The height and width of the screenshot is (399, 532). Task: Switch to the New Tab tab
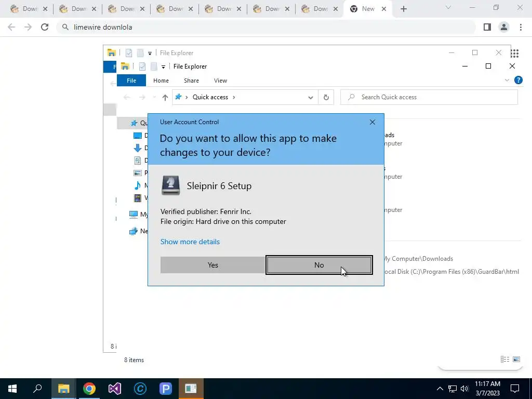click(x=368, y=9)
